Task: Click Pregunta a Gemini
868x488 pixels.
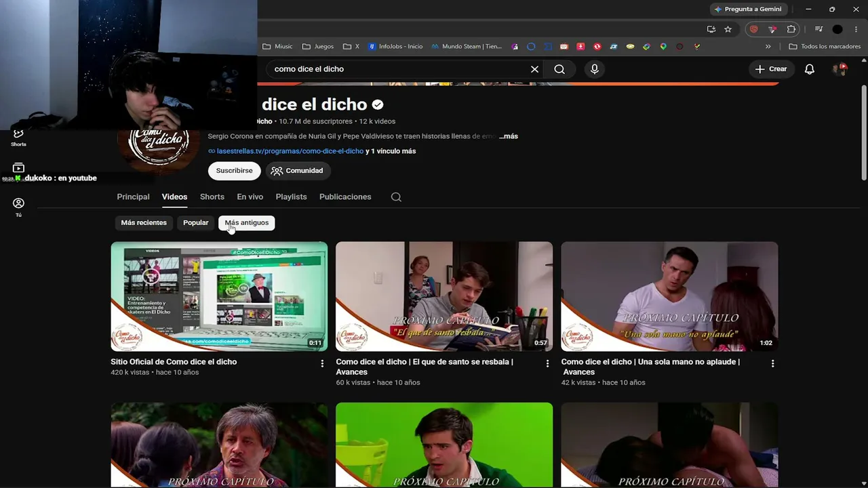Action: pyautogui.click(x=748, y=9)
